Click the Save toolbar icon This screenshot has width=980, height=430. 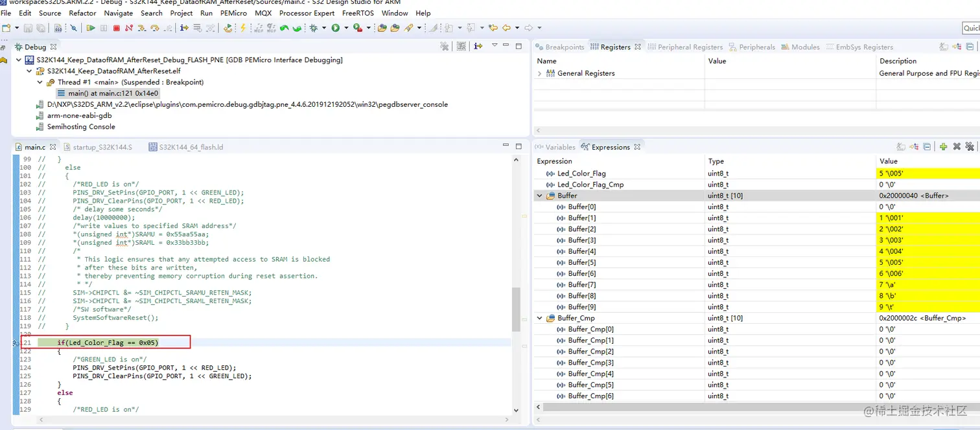point(28,28)
